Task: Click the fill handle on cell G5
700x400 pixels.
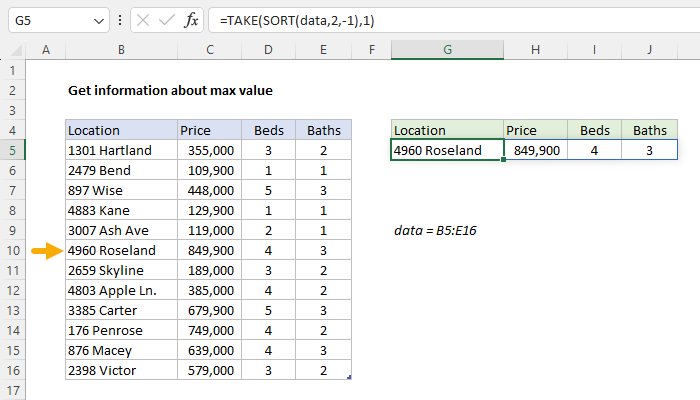Action: pyautogui.click(x=504, y=159)
